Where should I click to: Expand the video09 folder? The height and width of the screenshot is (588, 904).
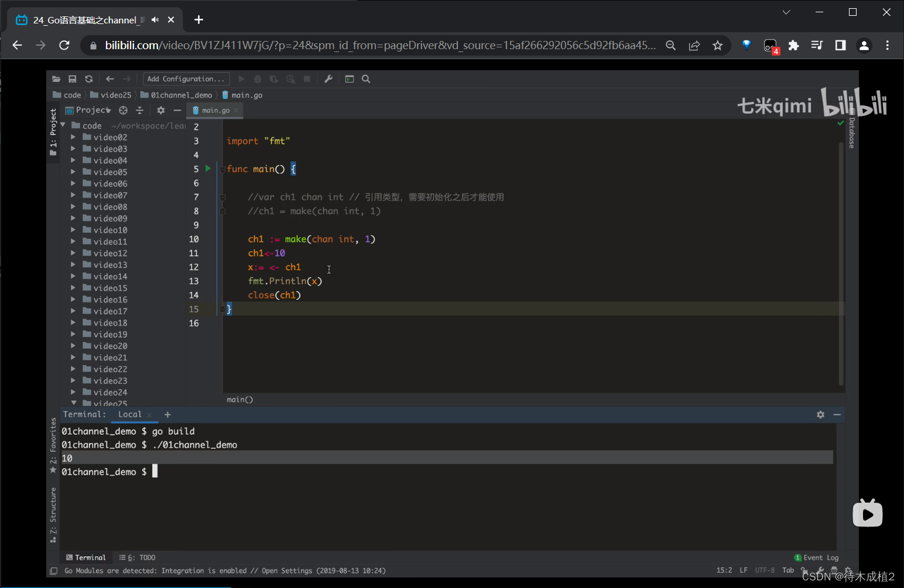[x=73, y=218]
